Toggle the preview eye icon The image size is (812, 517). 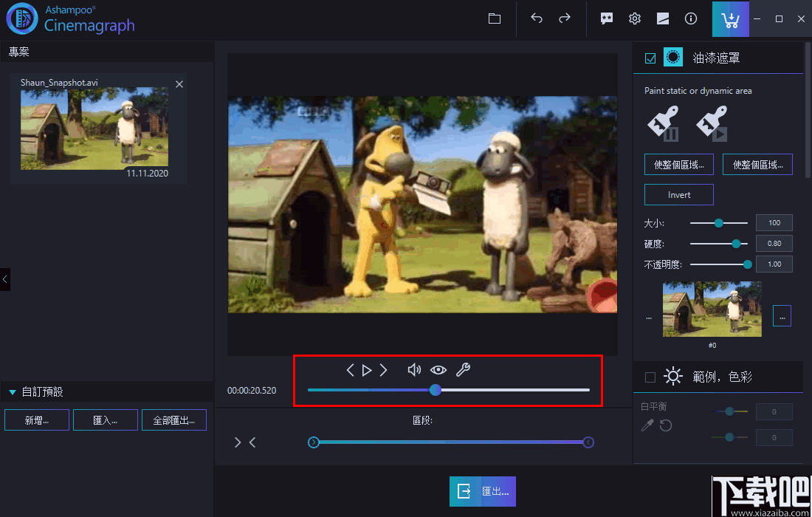pos(438,370)
